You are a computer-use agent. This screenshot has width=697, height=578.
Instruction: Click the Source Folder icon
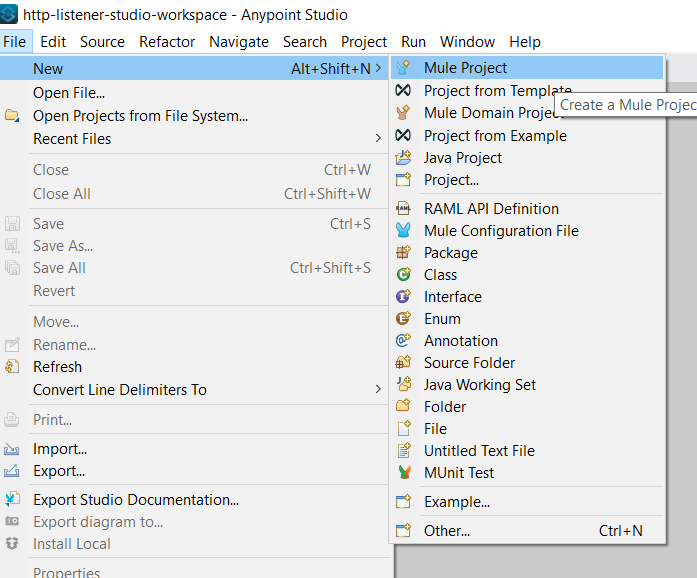(404, 363)
